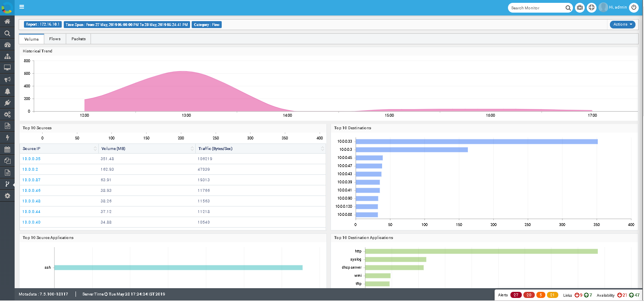Sort table by Traffic (Bytes/Sec) column

tap(261, 149)
